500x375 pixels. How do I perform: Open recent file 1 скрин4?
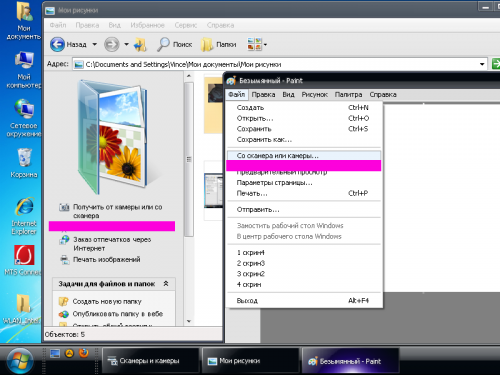[x=304, y=253]
